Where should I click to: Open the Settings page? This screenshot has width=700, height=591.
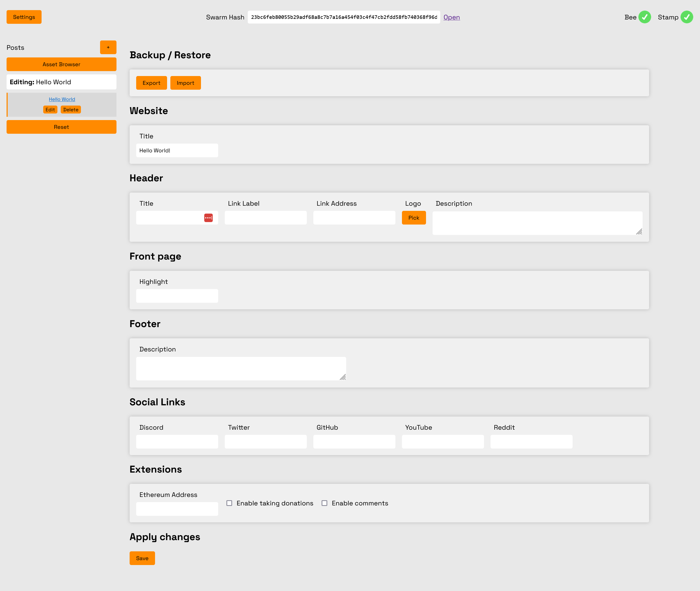pos(24,17)
